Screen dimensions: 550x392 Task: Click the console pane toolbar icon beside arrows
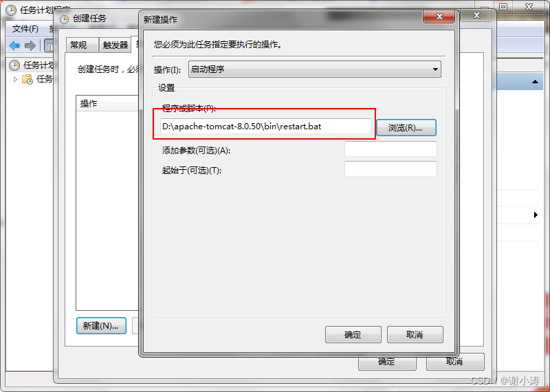click(x=49, y=45)
